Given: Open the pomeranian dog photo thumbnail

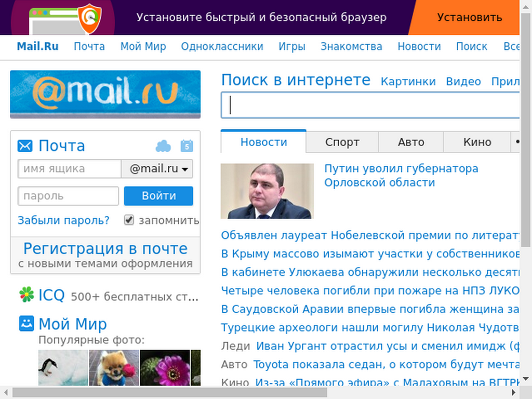Looking at the screenshot, I should coord(114,368).
